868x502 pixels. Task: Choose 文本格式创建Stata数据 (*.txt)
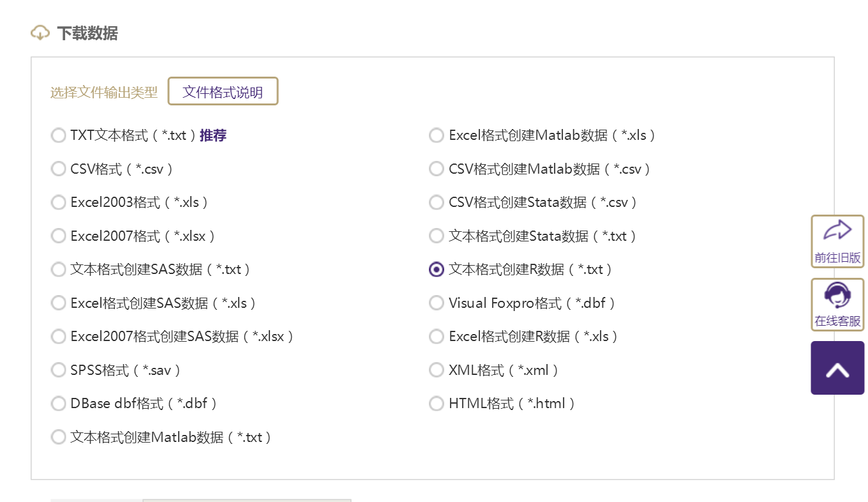coord(436,236)
